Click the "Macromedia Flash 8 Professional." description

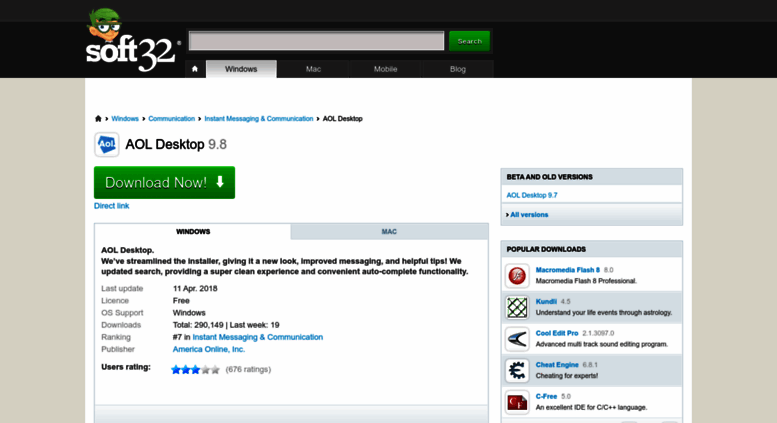(586, 281)
